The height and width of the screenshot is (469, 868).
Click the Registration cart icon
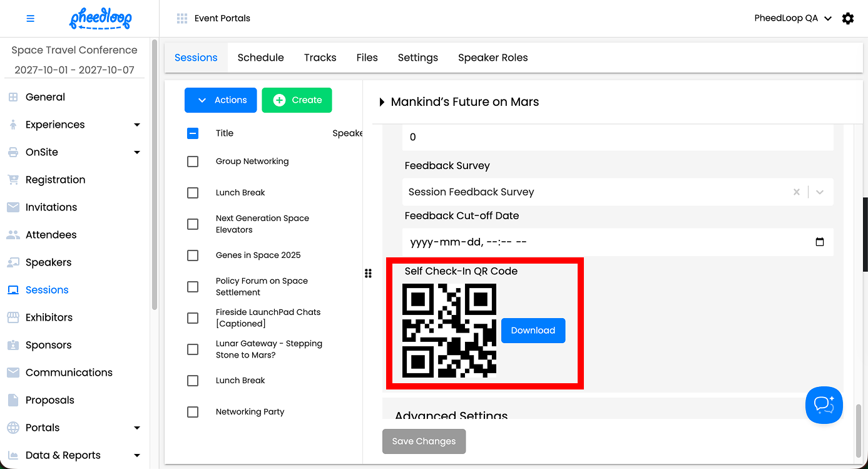13,180
